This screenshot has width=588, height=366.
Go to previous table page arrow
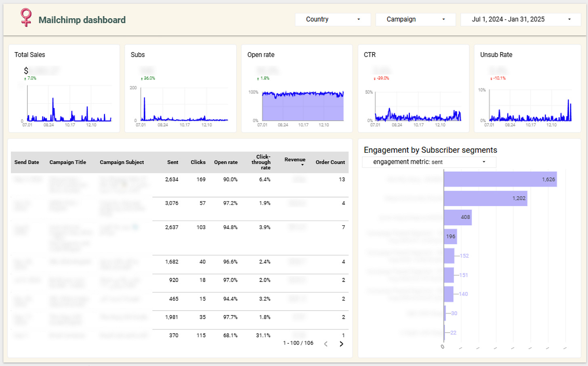click(x=326, y=344)
